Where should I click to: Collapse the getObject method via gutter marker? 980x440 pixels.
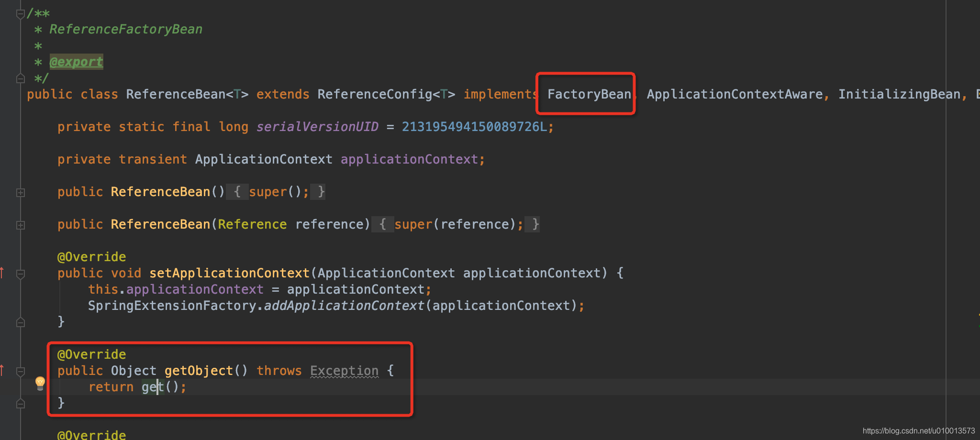21,372
